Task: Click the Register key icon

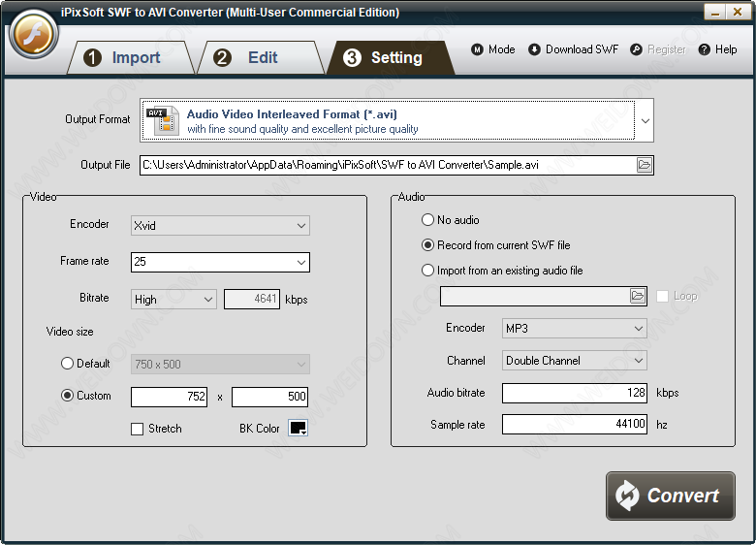Action: 636,49
